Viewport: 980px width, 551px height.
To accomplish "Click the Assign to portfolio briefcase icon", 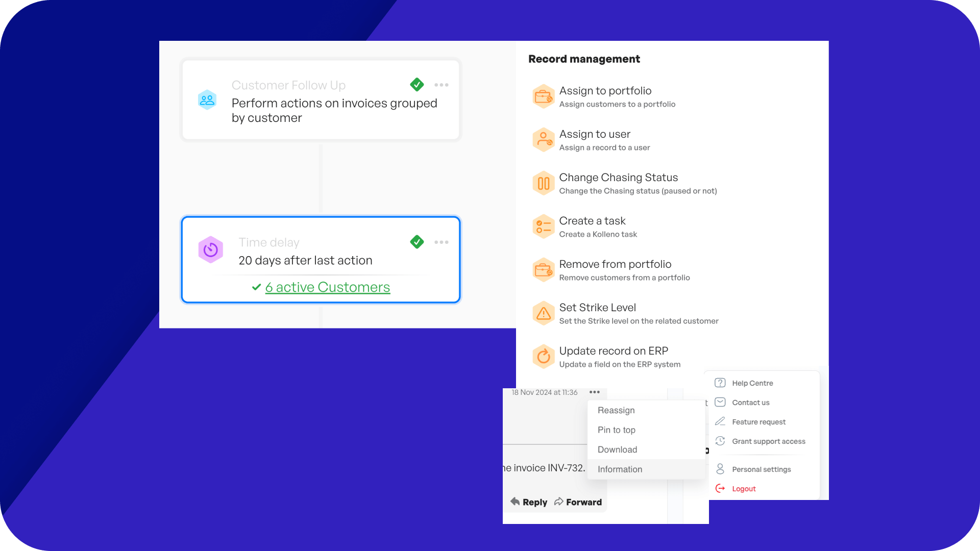I will coord(544,96).
